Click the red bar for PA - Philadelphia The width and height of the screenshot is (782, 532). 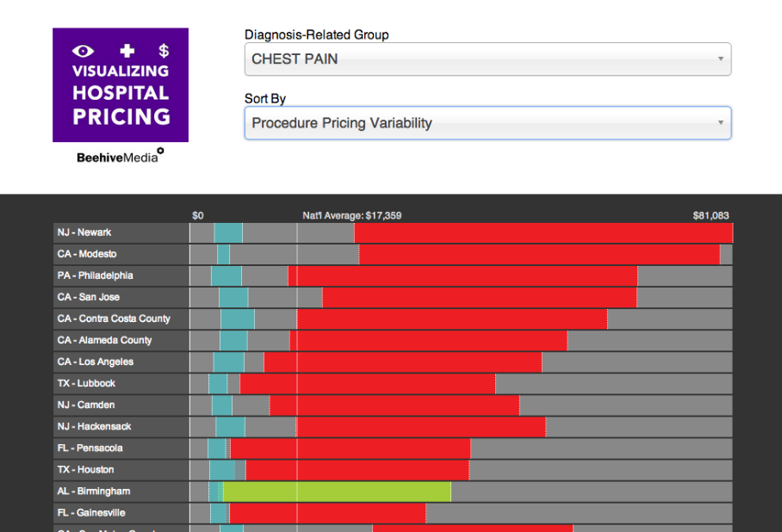tap(465, 275)
